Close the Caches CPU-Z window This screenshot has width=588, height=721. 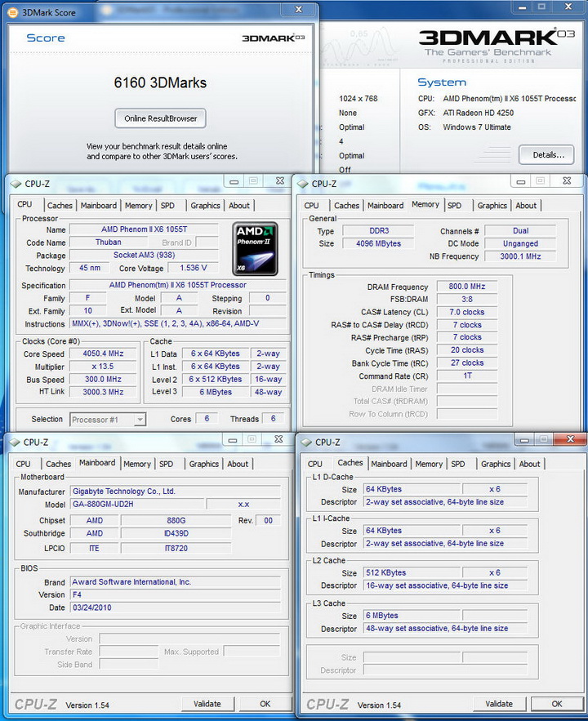[570, 439]
